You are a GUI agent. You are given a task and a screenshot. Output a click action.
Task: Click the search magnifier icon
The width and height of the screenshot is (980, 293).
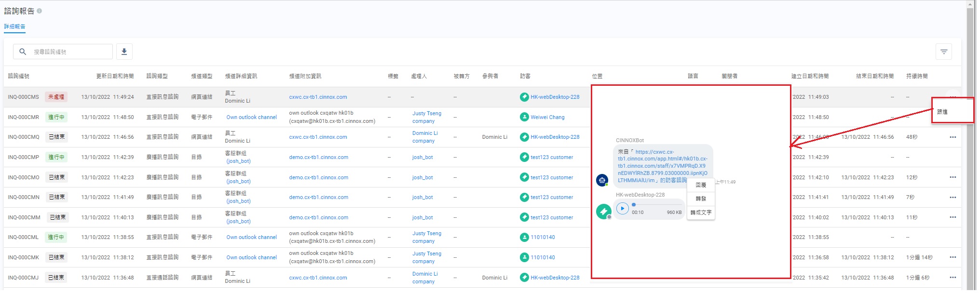pyautogui.click(x=23, y=52)
